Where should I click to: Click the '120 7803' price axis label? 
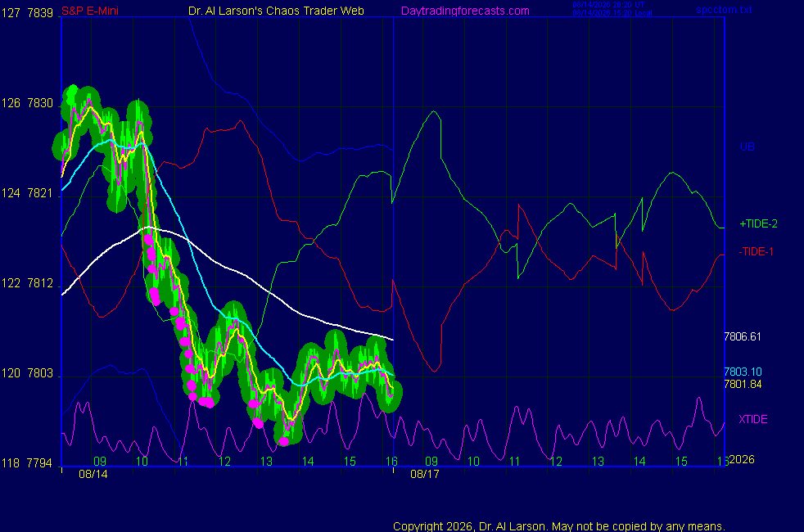(27, 372)
